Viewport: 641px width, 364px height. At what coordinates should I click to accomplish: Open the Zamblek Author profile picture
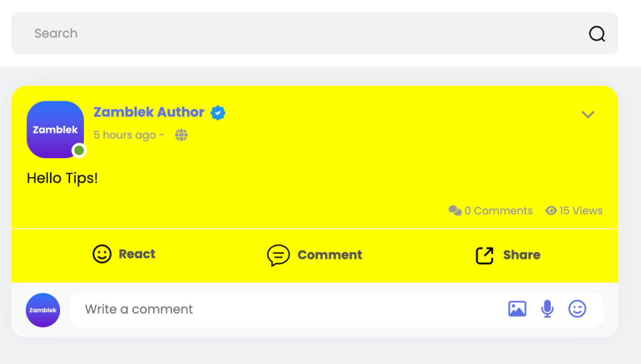point(55,129)
